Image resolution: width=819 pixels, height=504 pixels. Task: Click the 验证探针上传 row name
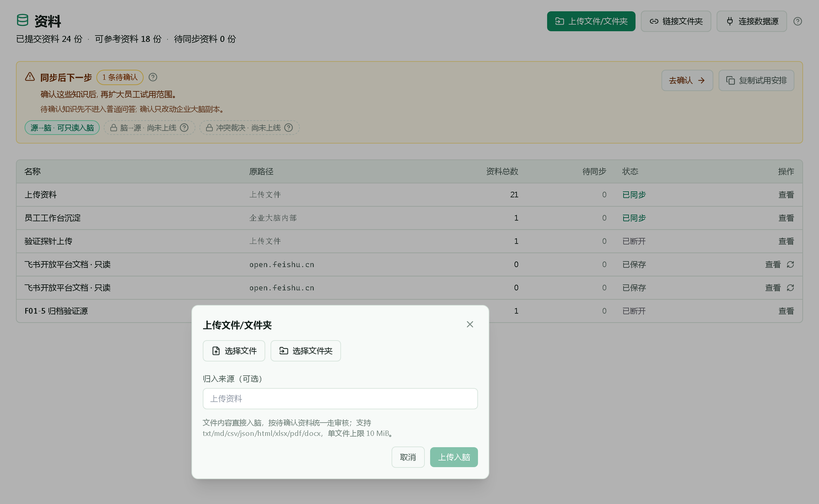tap(48, 241)
